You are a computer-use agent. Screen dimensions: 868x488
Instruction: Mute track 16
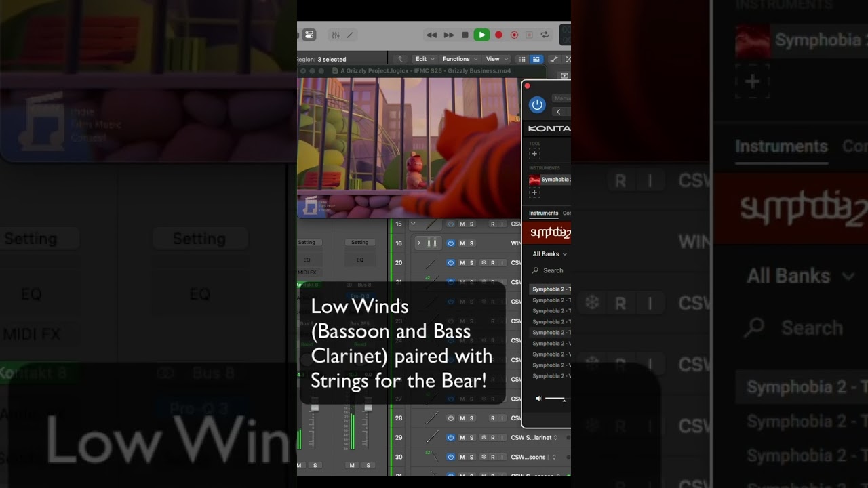(462, 243)
